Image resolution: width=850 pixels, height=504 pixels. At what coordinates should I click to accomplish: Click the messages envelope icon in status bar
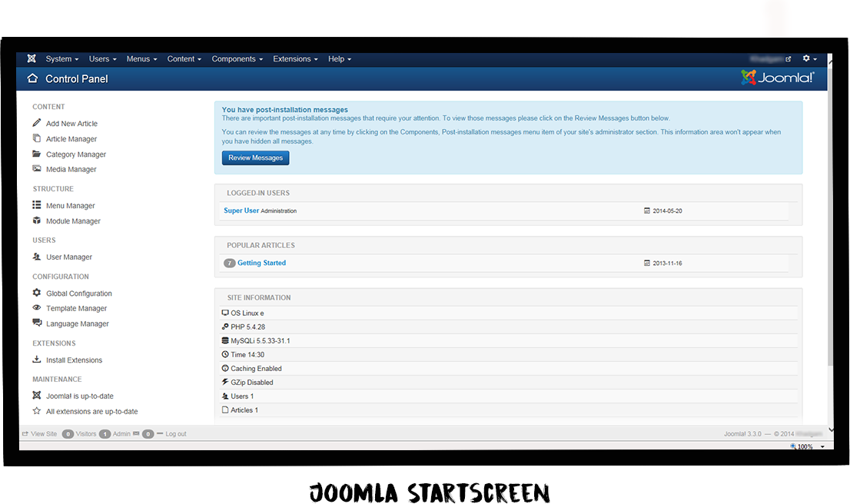tap(136, 433)
